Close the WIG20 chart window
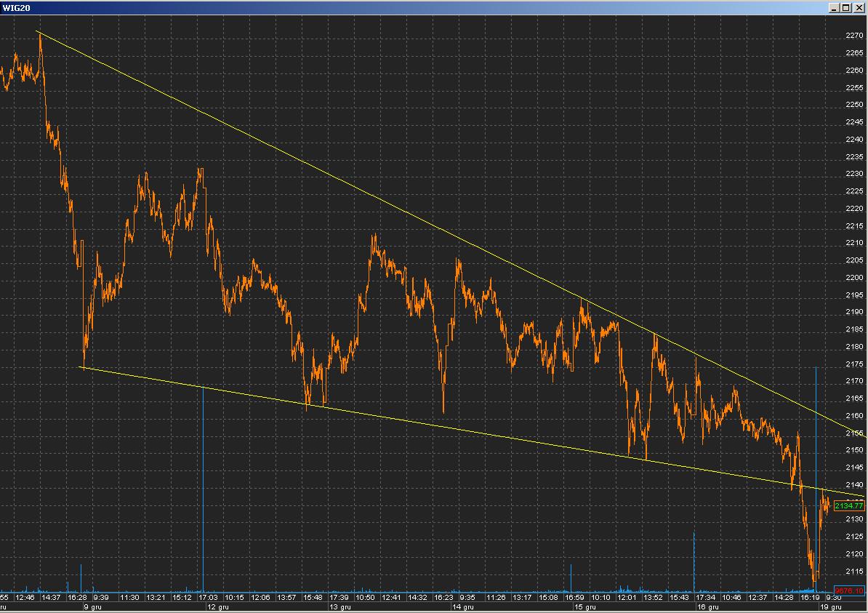The height and width of the screenshot is (613, 868). point(858,8)
